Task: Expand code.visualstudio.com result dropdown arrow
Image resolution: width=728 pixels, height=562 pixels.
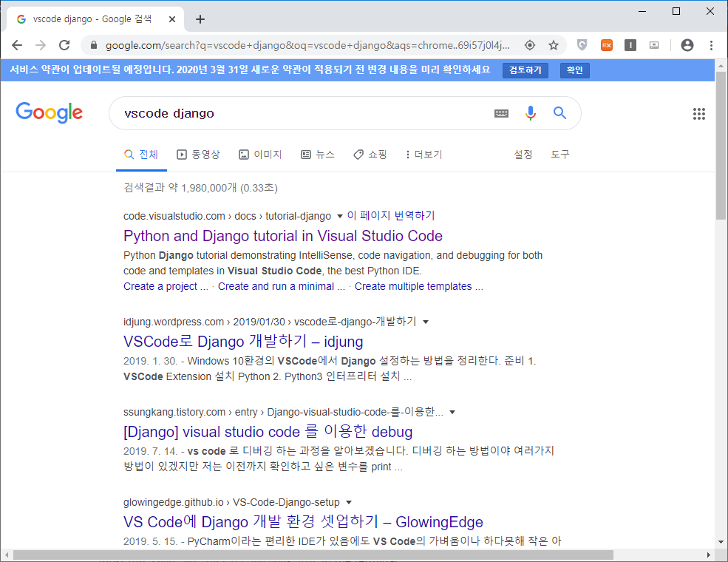Action: pos(339,217)
